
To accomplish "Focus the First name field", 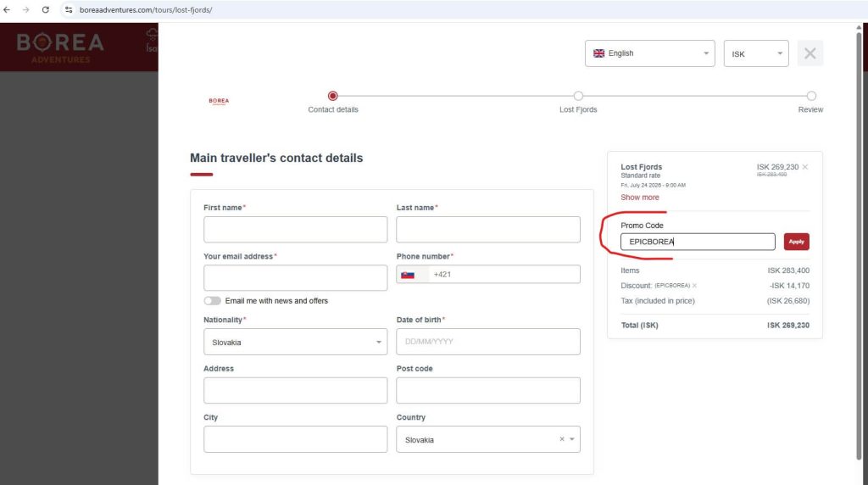I will (x=295, y=229).
